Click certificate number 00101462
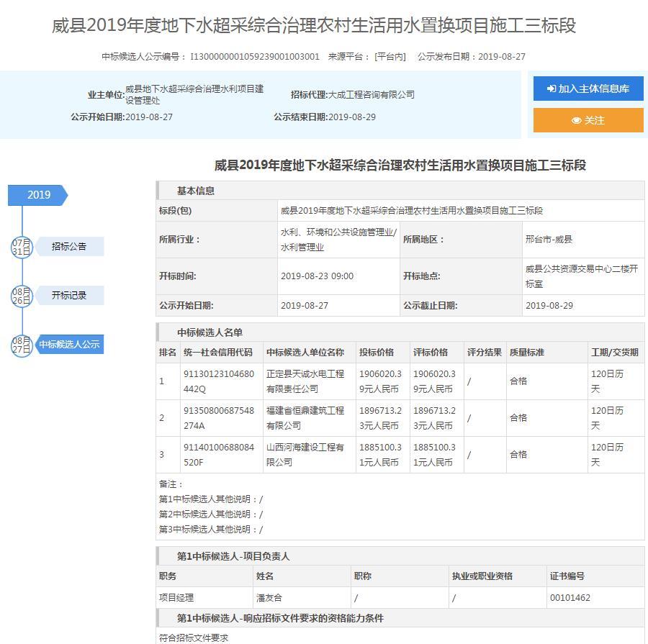 tap(570, 598)
